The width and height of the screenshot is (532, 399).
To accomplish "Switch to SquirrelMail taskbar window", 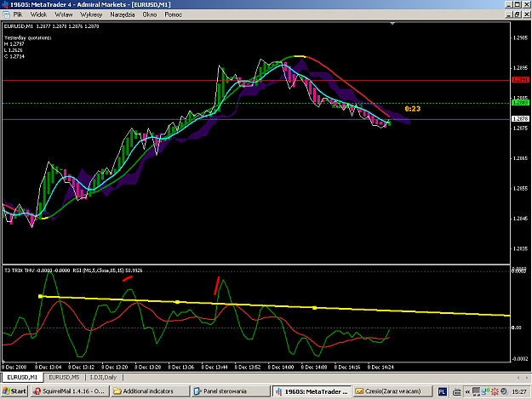I will [x=71, y=391].
